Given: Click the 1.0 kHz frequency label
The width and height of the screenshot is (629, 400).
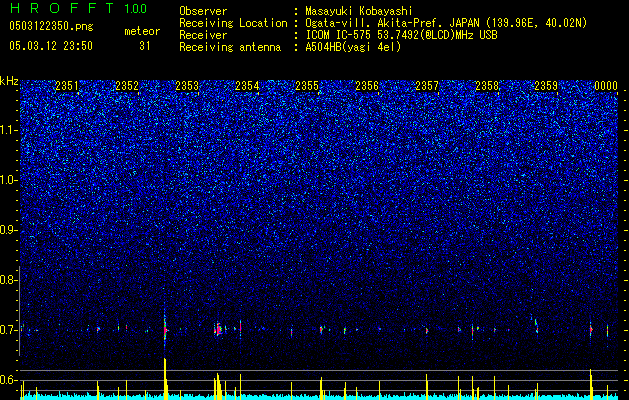Looking at the screenshot, I should point(9,180).
